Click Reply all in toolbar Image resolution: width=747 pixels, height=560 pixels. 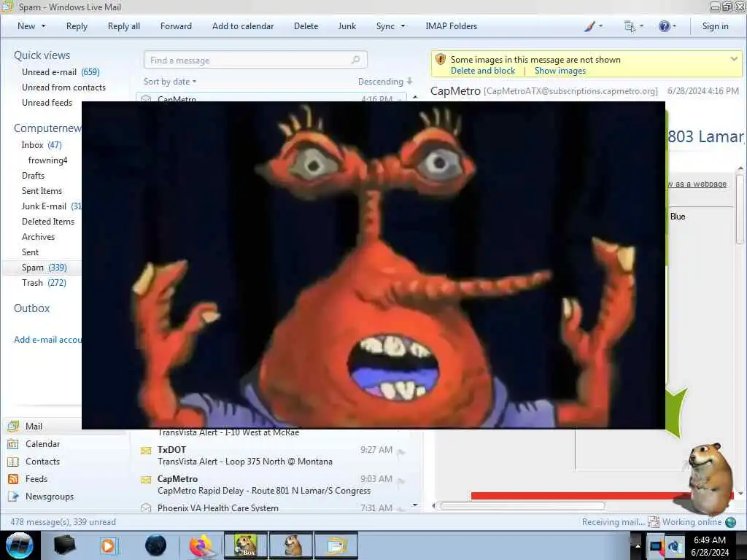(124, 26)
